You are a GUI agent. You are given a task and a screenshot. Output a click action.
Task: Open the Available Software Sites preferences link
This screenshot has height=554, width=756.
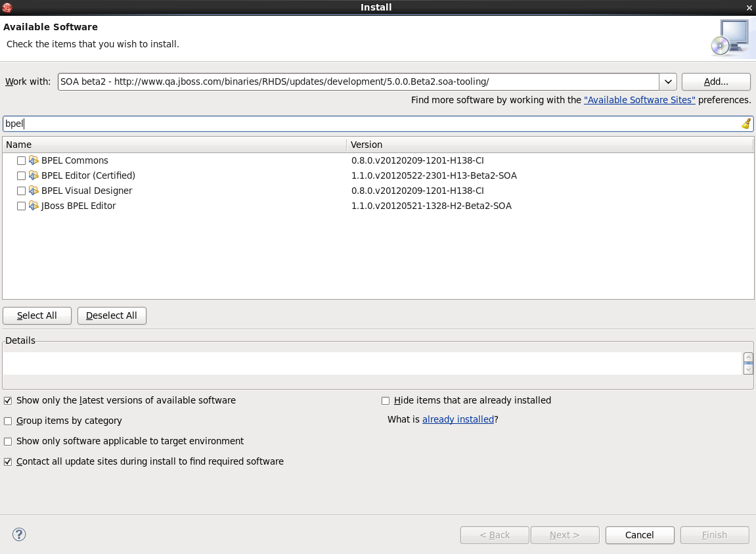click(639, 100)
